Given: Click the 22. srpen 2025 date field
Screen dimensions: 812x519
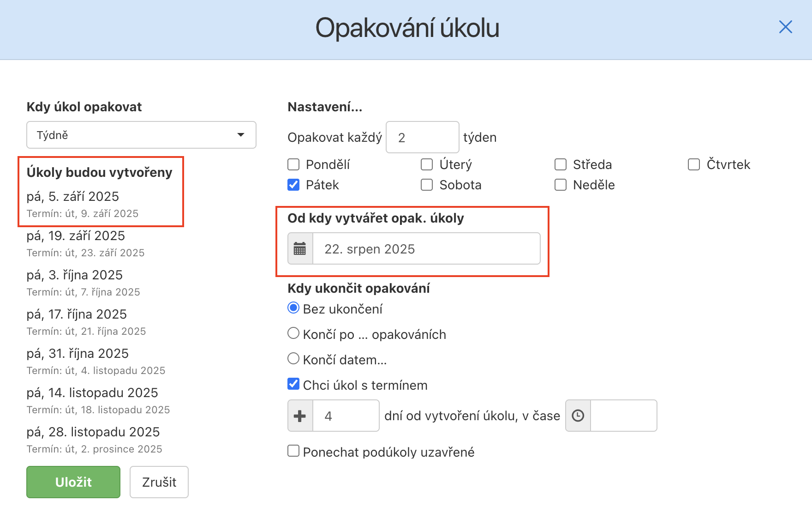Looking at the screenshot, I should (427, 249).
